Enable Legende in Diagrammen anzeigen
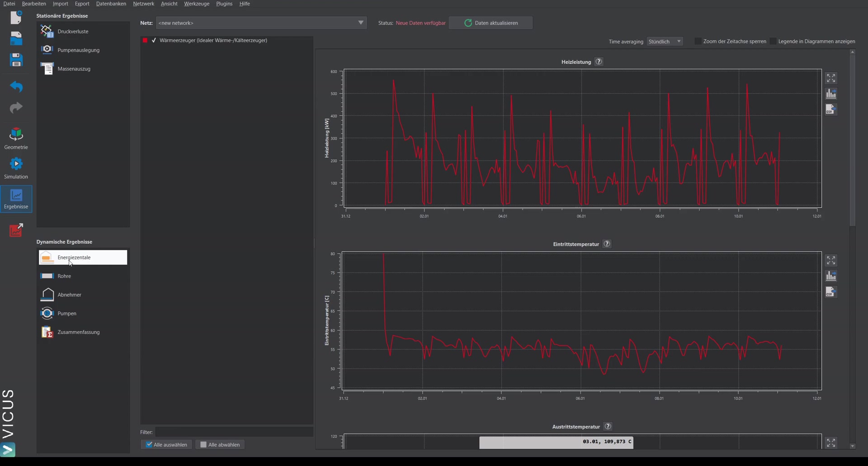868x466 pixels. tap(773, 41)
